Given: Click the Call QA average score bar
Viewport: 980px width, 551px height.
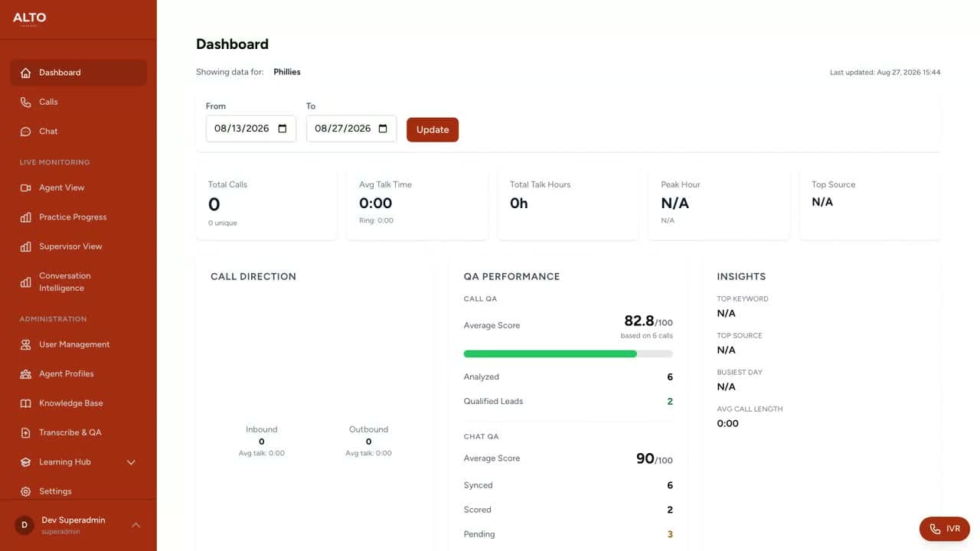Looking at the screenshot, I should (x=568, y=354).
